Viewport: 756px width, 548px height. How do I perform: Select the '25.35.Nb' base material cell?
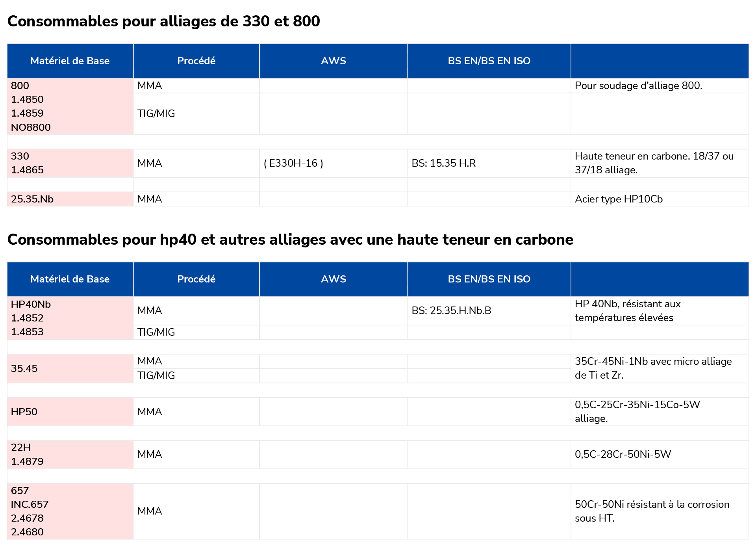point(70,199)
